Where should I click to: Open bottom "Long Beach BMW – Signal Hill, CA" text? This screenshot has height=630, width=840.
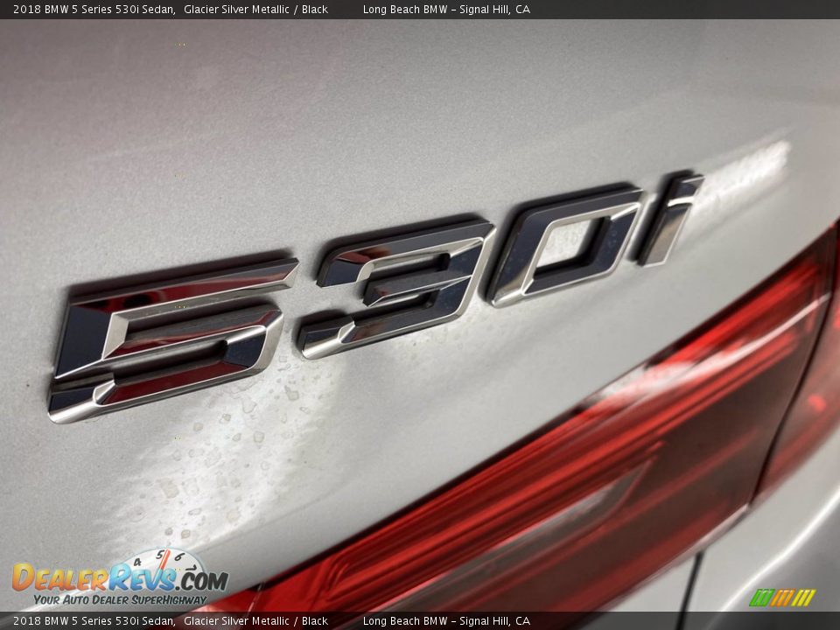click(x=446, y=621)
